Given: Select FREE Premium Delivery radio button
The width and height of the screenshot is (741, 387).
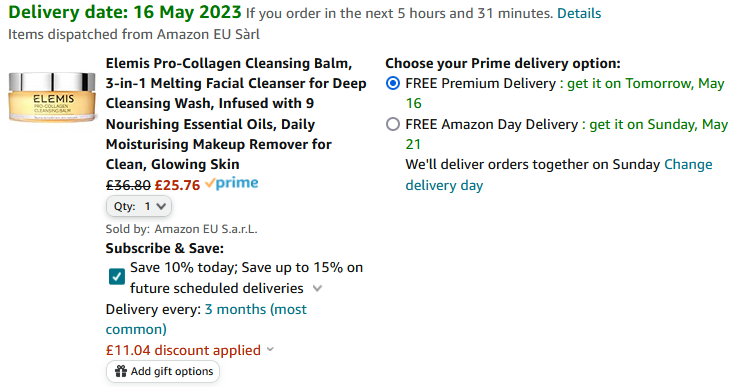Looking at the screenshot, I should tap(393, 84).
